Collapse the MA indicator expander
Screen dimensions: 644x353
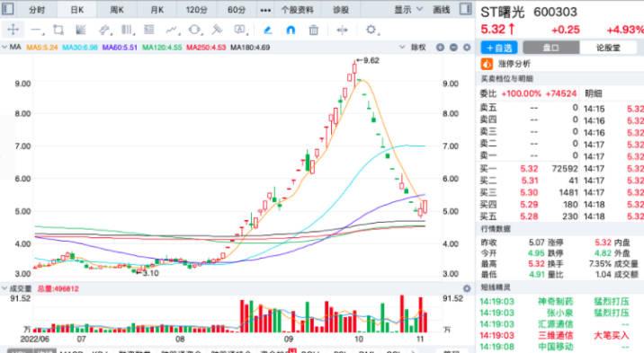click(x=4, y=47)
